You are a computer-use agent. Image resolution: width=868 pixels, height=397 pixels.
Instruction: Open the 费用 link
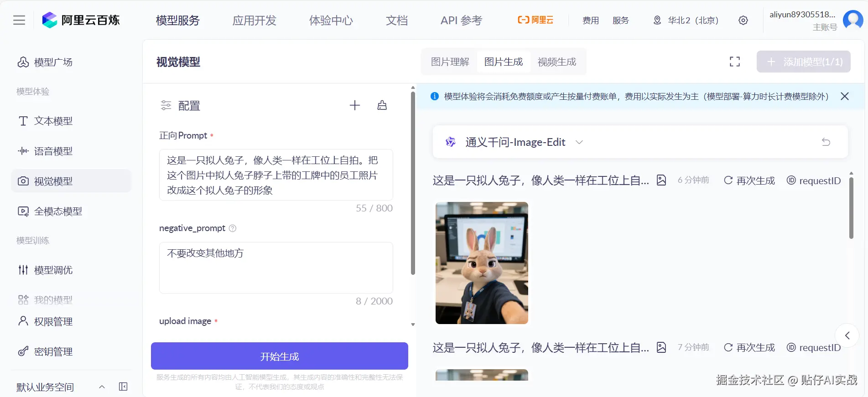pos(591,21)
